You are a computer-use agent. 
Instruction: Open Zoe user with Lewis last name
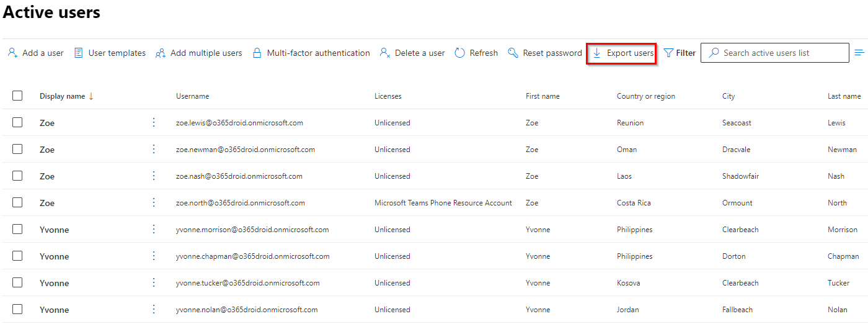point(47,123)
